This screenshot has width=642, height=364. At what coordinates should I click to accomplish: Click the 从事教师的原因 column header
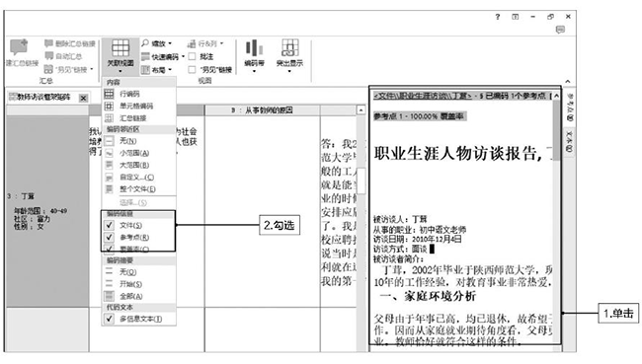[x=263, y=110]
